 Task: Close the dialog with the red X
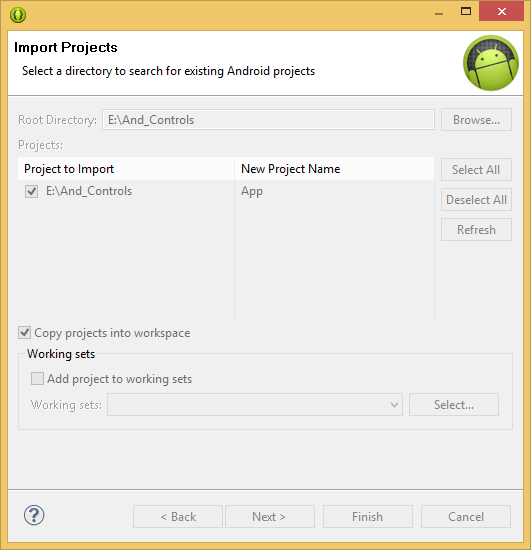tap(502, 12)
